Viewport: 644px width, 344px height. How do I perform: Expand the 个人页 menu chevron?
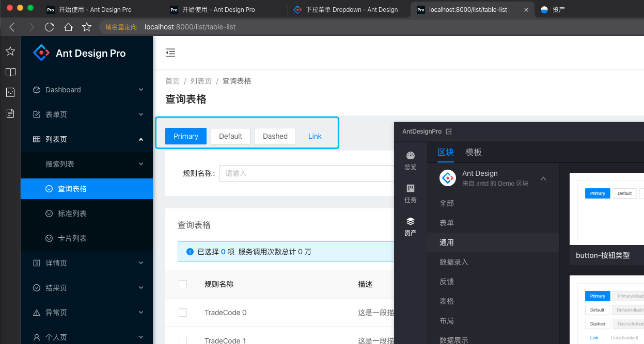point(141,337)
